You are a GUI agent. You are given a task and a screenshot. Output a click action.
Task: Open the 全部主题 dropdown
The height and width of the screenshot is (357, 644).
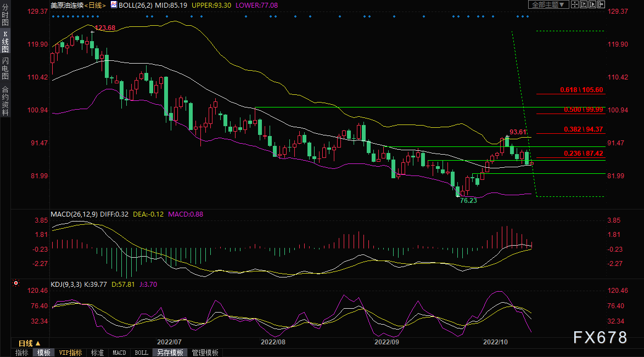click(548, 4)
